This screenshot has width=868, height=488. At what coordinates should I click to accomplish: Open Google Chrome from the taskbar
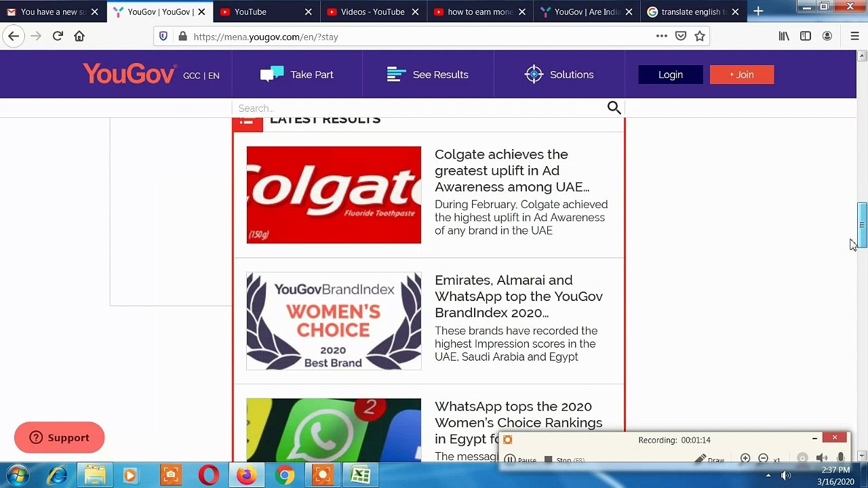point(285,475)
